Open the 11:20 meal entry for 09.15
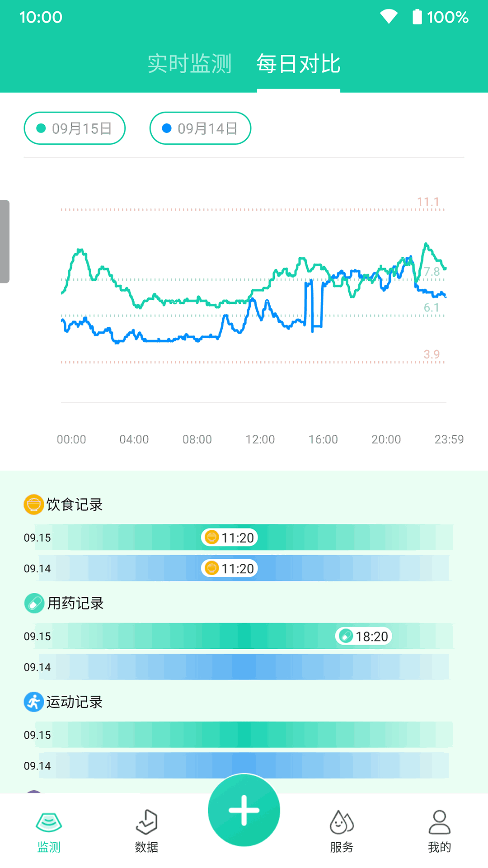 [230, 538]
